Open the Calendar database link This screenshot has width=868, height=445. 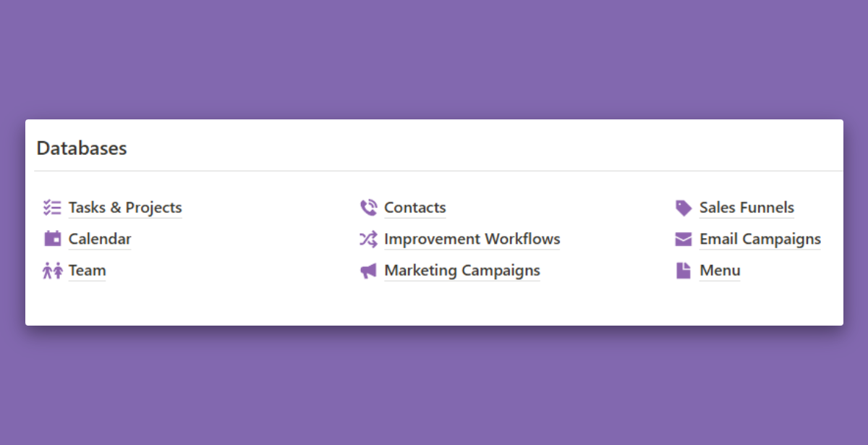pyautogui.click(x=100, y=239)
